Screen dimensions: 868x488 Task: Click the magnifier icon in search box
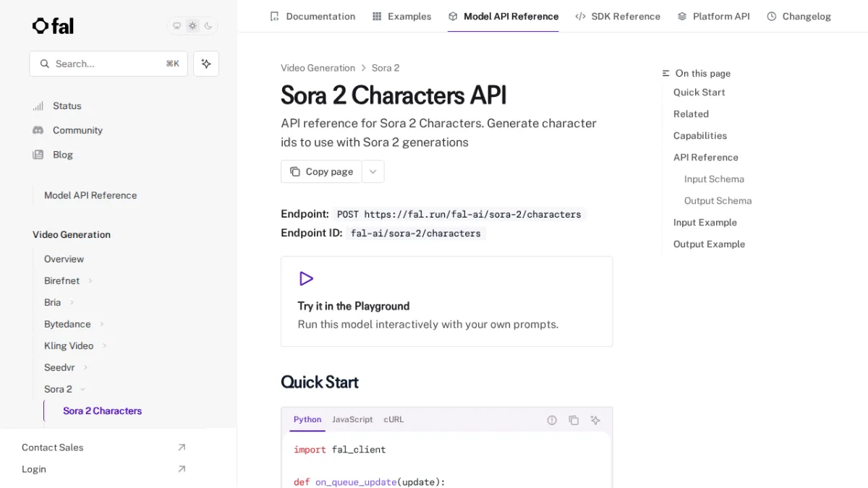pyautogui.click(x=45, y=64)
